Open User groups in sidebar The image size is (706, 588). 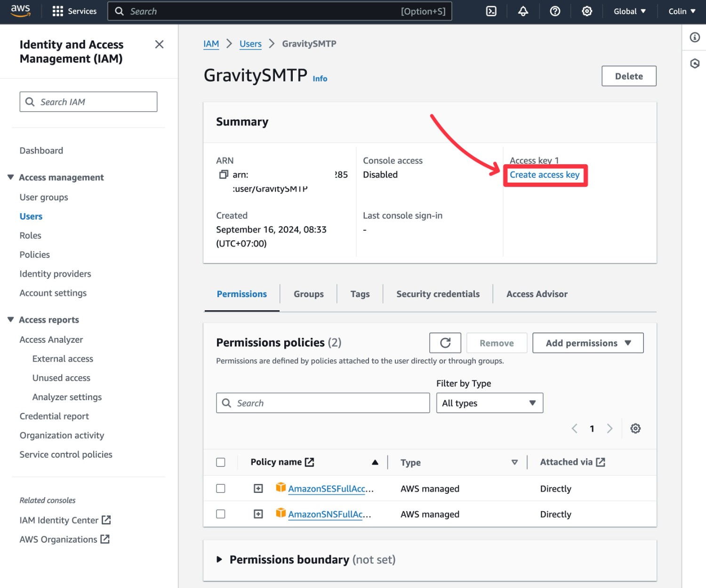click(44, 197)
